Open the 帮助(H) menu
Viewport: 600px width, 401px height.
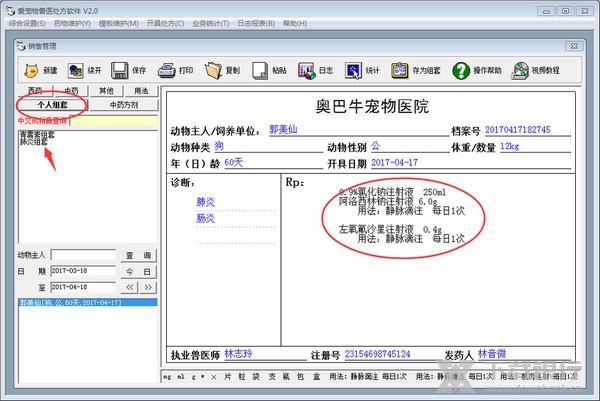click(295, 23)
